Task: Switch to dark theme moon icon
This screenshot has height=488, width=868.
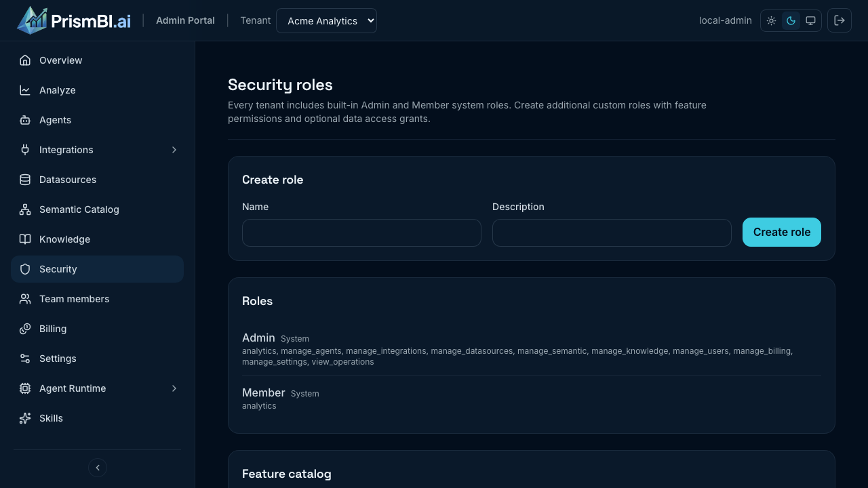Action: pyautogui.click(x=791, y=21)
